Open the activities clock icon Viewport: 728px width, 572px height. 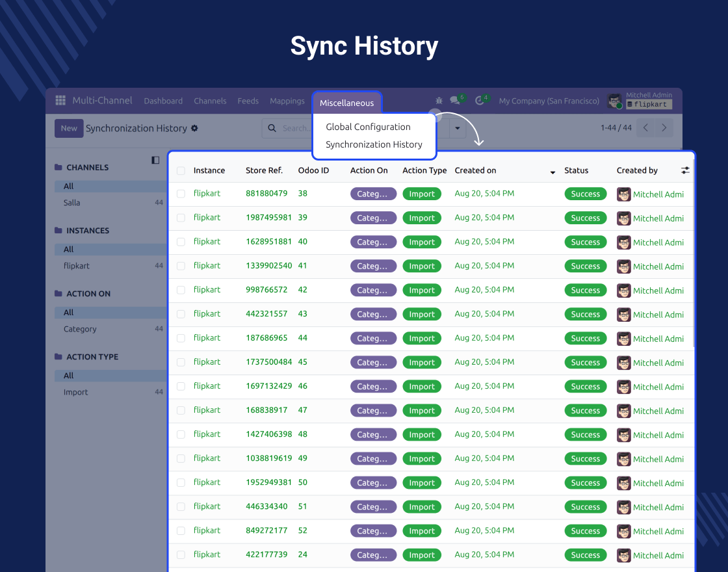click(x=480, y=100)
